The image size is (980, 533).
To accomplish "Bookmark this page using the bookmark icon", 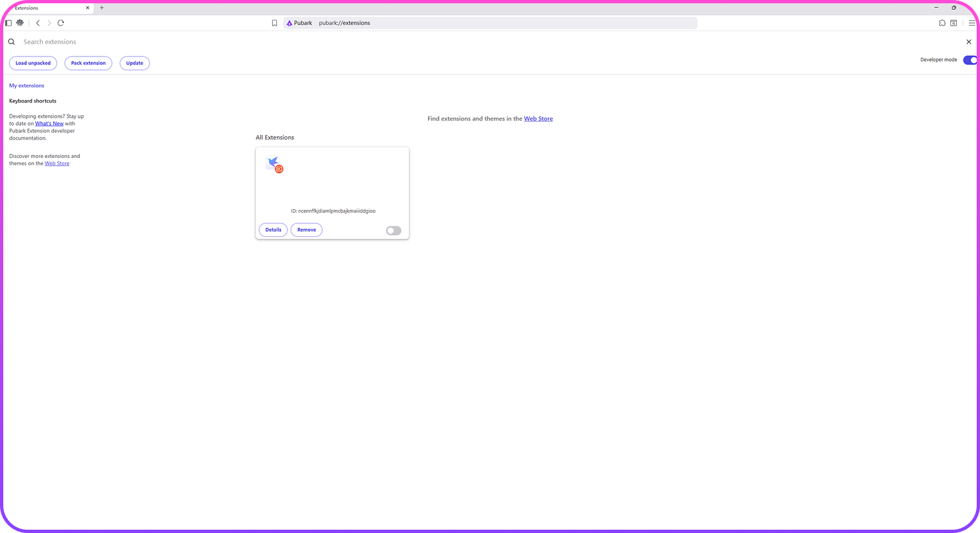I will [274, 23].
